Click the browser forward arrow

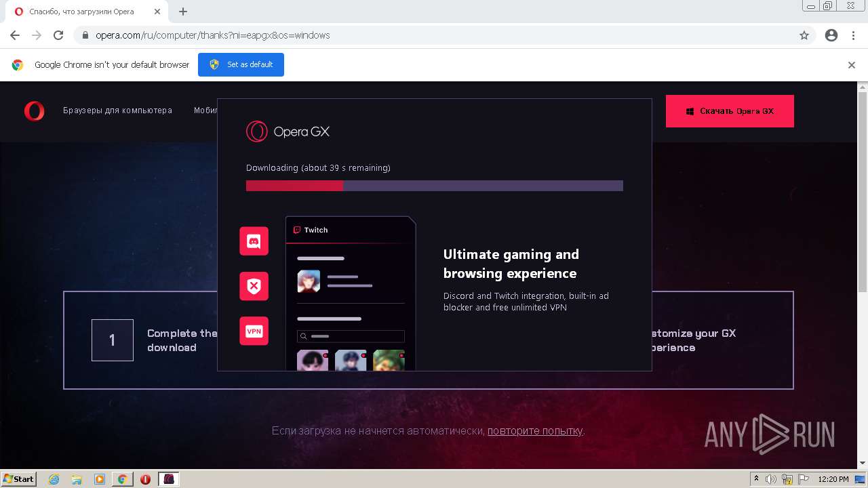tap(37, 35)
